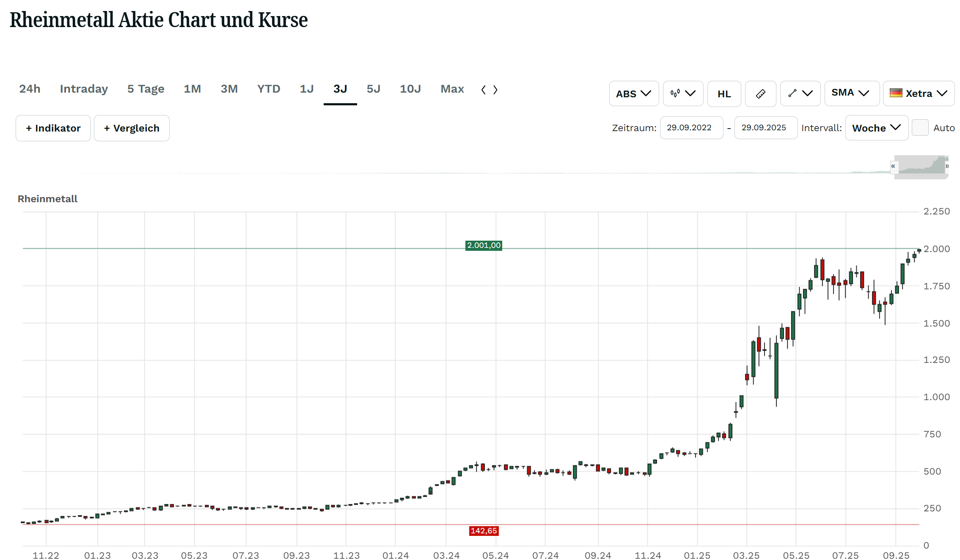Screen dimensions: 960x560
Task: Open the candlestick chart type dropdown
Action: coord(683,93)
